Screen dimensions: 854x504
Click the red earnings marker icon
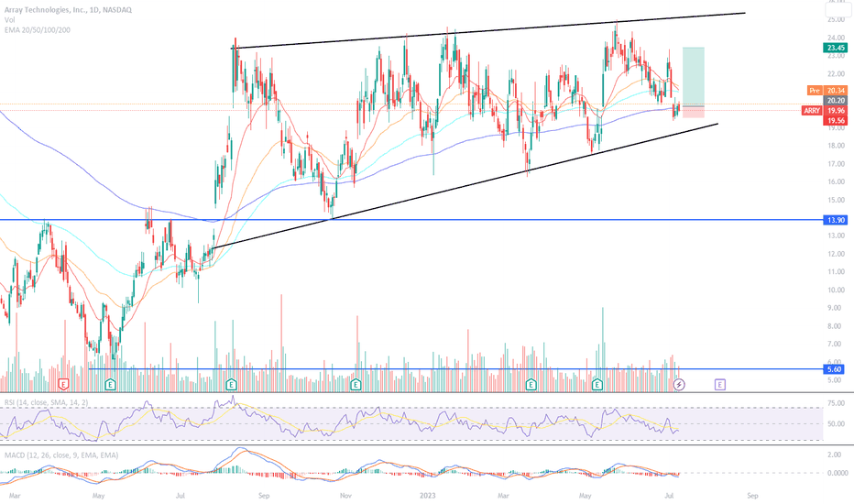(64, 385)
